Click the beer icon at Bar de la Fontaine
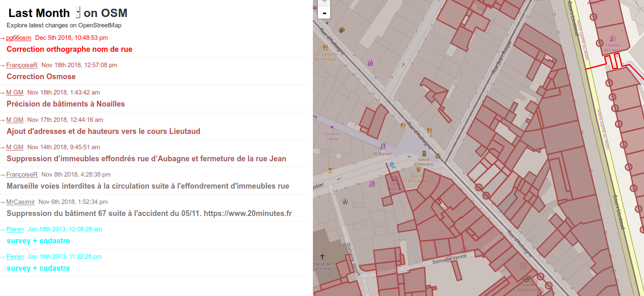The width and height of the screenshot is (644, 296). click(x=418, y=170)
